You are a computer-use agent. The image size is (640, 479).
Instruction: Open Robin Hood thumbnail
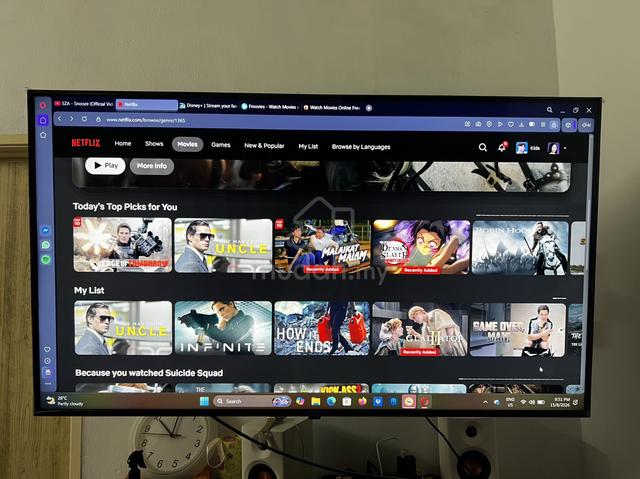(x=520, y=248)
